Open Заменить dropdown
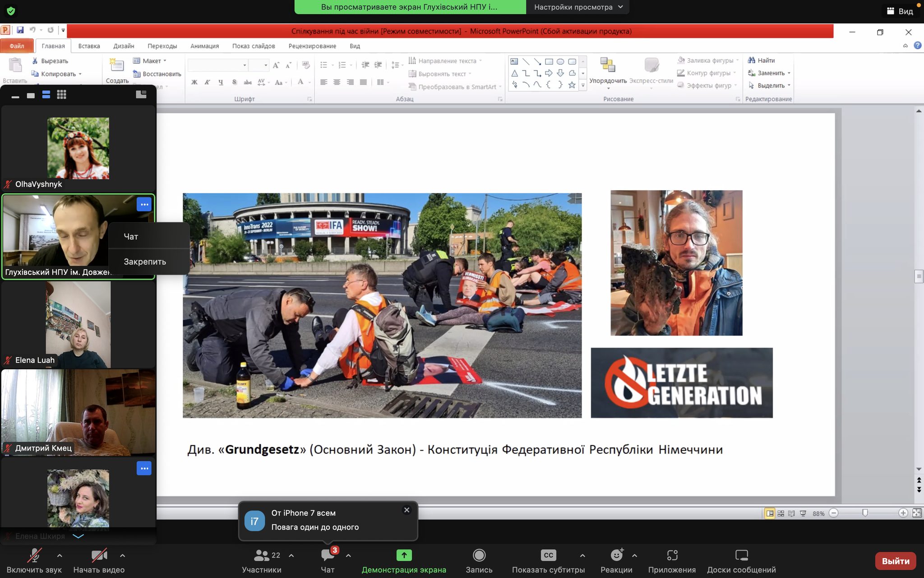Screen dimensions: 924x578 (769, 73)
